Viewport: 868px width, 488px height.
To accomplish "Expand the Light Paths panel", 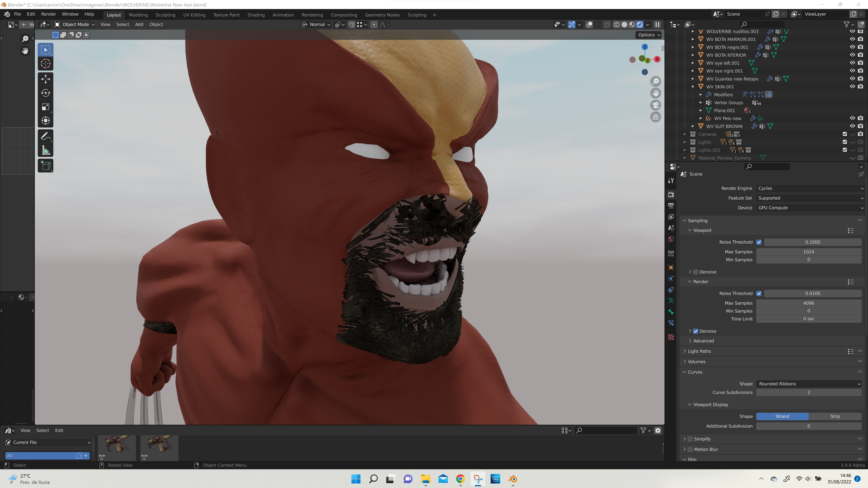I will tap(699, 351).
